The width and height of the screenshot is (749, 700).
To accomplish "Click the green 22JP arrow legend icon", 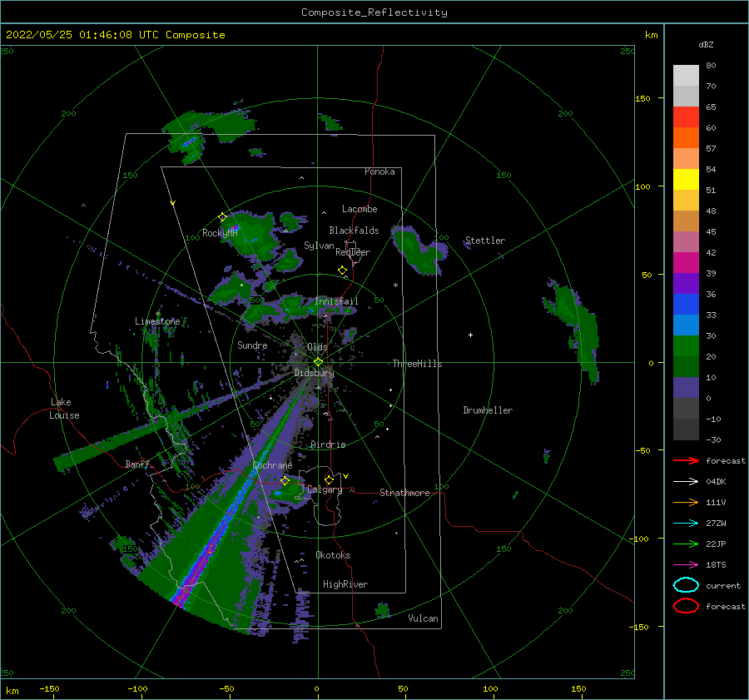I will tap(686, 544).
